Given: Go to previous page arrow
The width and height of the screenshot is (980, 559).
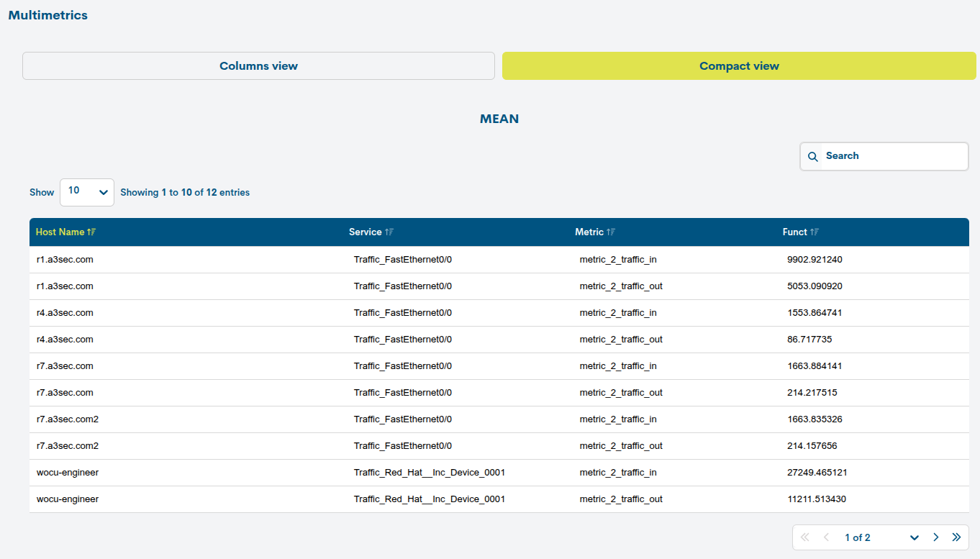Looking at the screenshot, I should pos(826,537).
